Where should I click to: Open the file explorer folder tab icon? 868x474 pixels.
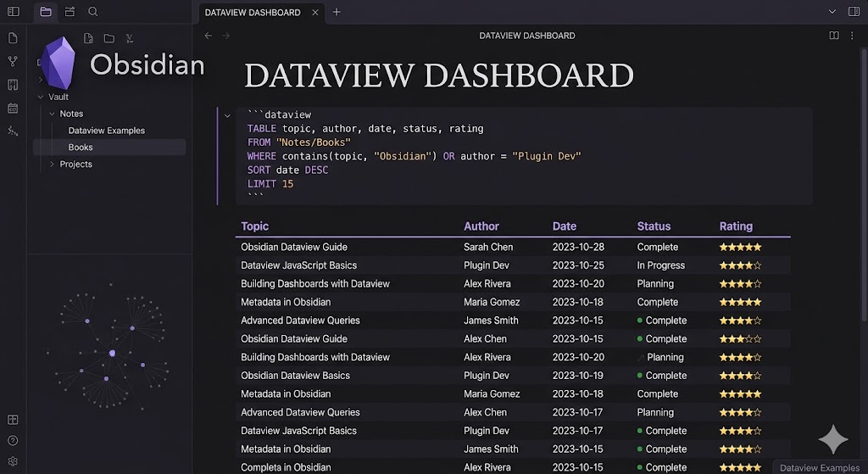point(46,12)
